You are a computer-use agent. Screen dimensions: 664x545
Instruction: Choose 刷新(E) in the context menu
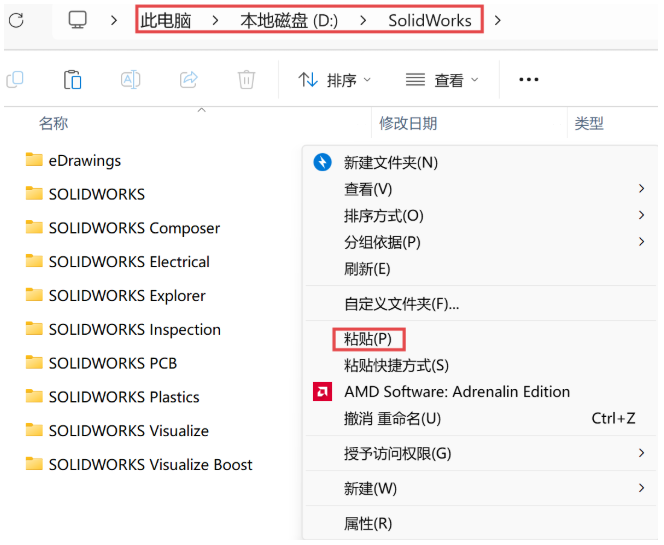coord(367,269)
